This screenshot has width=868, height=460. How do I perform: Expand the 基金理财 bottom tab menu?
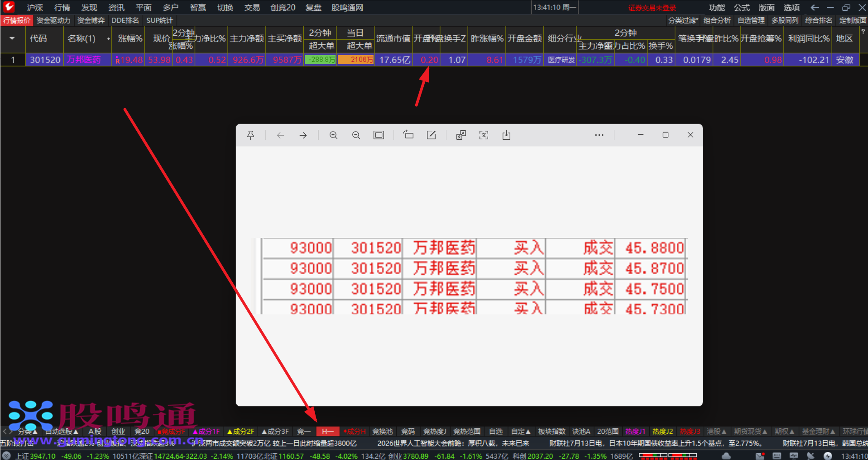(x=819, y=432)
